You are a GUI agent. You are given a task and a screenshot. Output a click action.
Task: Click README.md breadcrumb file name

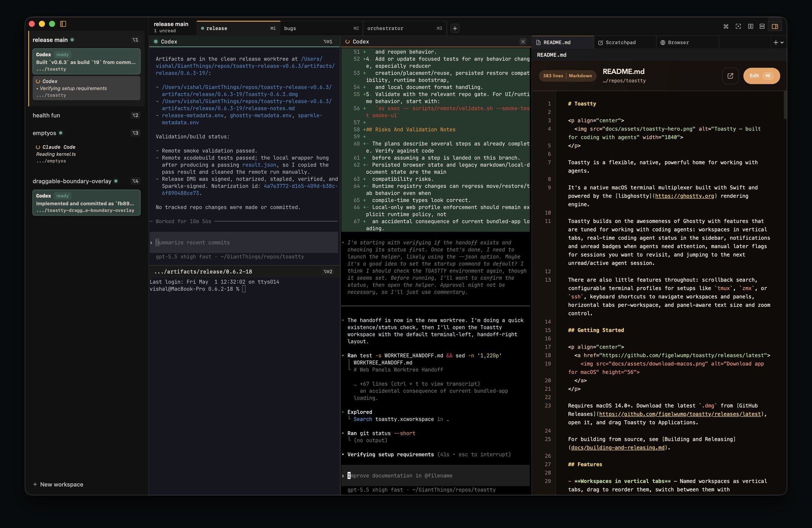click(x=551, y=55)
